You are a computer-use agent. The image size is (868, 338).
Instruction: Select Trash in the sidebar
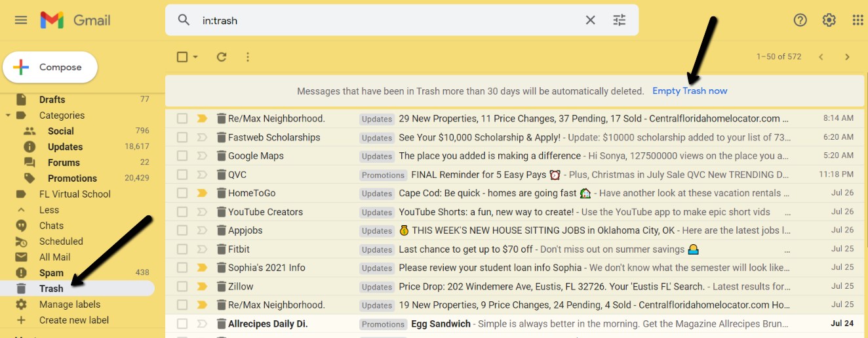point(77,289)
